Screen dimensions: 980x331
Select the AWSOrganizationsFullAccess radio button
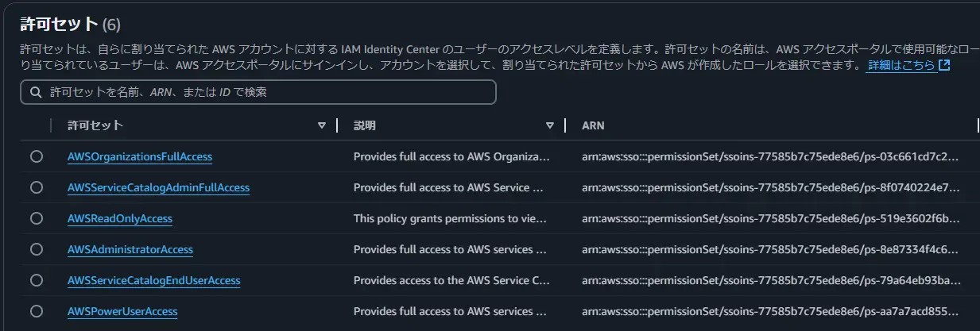pyautogui.click(x=37, y=156)
